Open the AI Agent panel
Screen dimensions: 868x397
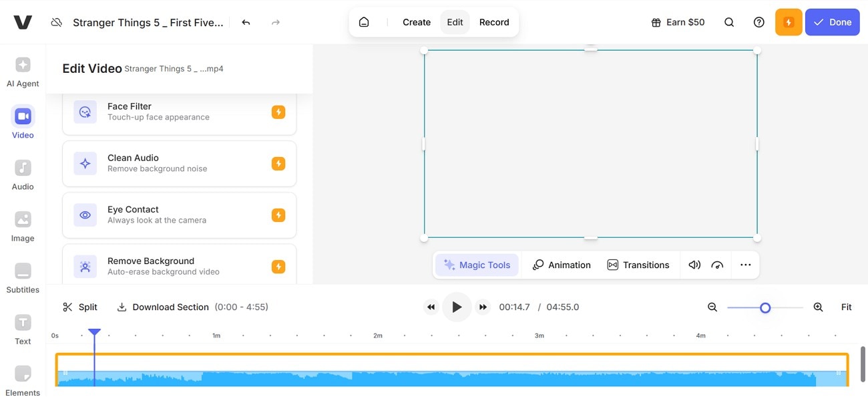click(22, 70)
